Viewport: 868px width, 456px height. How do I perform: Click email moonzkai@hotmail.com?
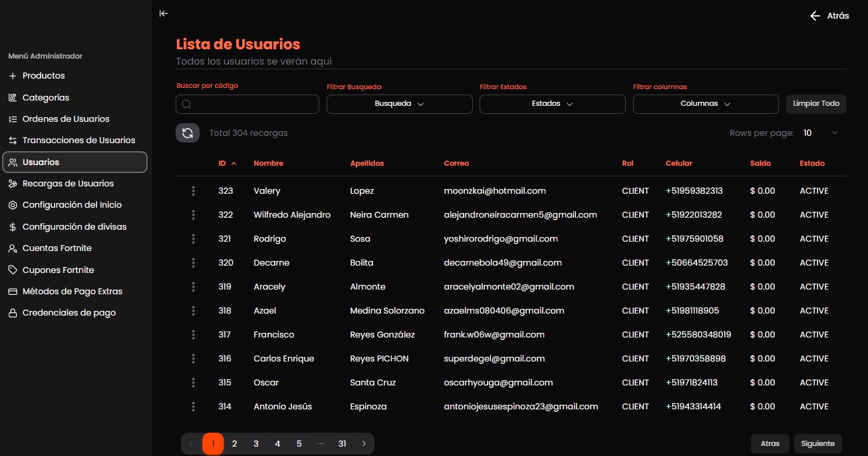point(495,191)
